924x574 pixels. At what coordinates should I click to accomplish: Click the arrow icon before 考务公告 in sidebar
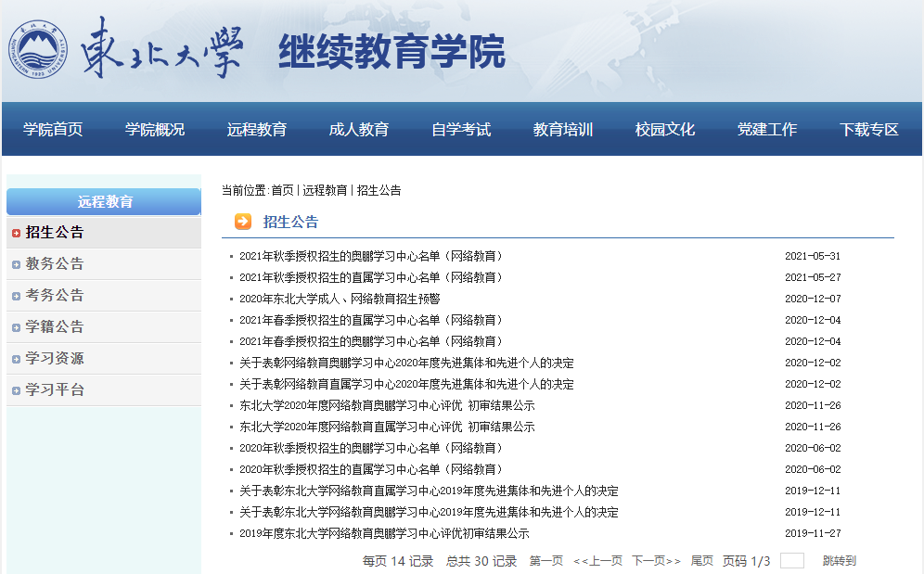click(17, 297)
